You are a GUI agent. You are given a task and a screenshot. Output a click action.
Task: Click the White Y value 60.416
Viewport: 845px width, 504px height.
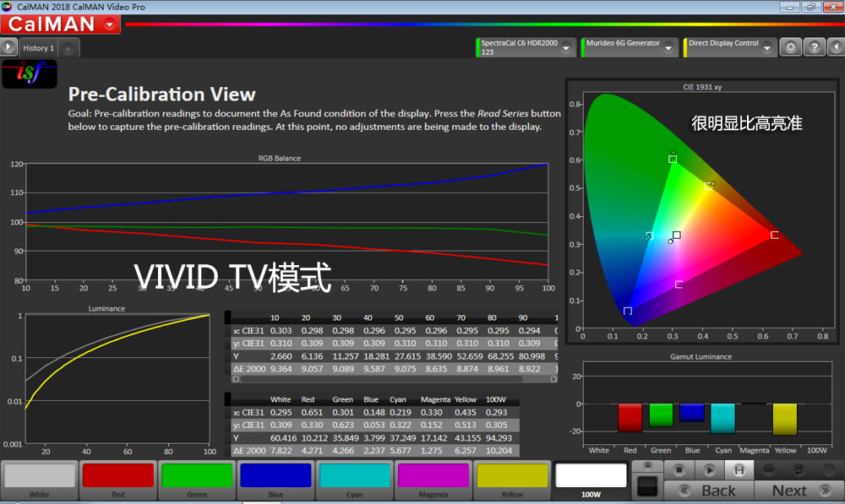pos(283,438)
